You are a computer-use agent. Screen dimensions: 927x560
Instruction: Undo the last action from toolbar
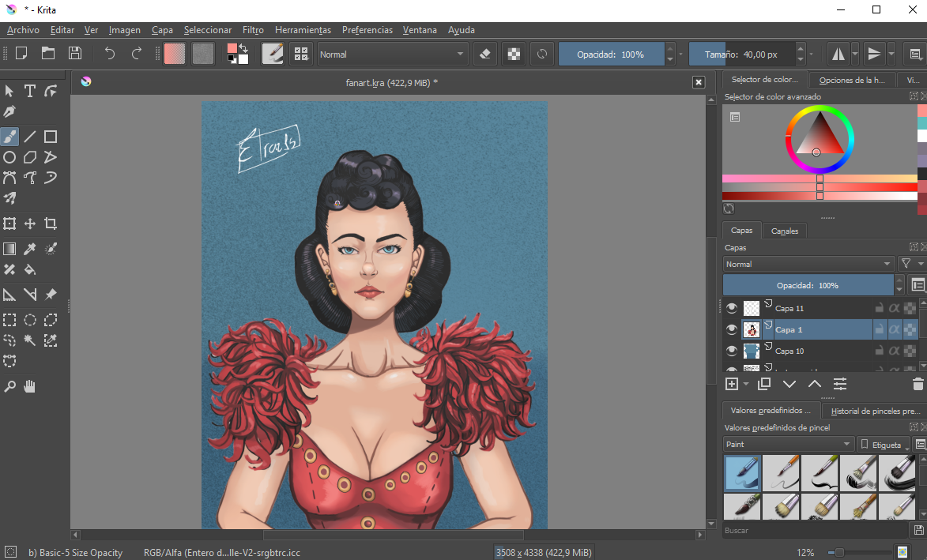pyautogui.click(x=109, y=54)
